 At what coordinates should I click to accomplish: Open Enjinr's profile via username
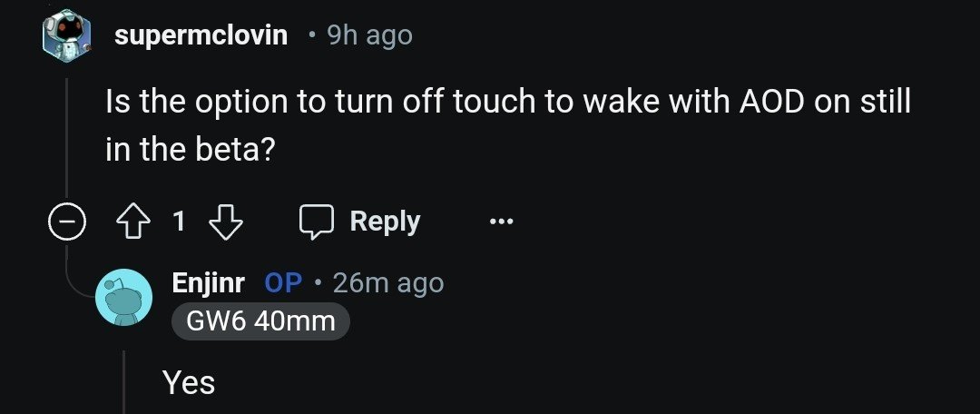tap(208, 283)
